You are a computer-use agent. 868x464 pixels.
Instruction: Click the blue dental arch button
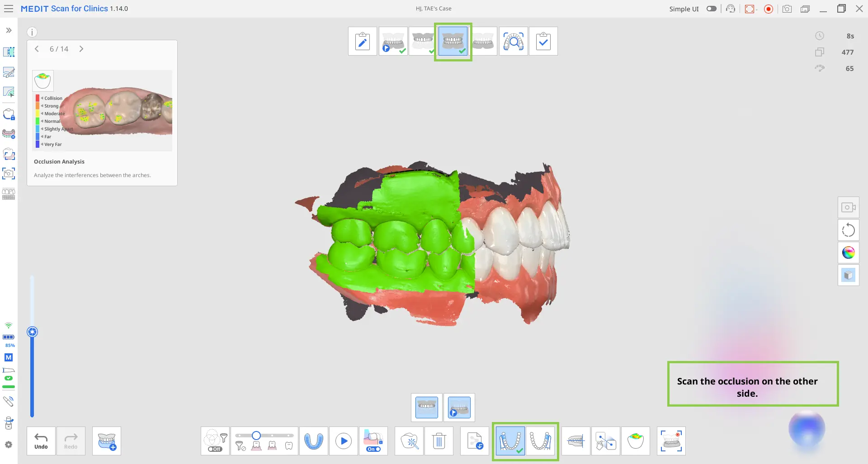pyautogui.click(x=314, y=441)
